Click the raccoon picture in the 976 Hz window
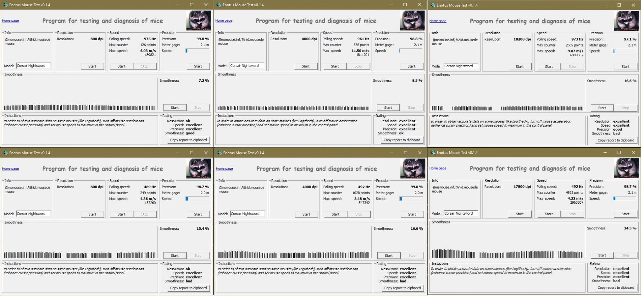This screenshot has height=296, width=644. [199, 20]
